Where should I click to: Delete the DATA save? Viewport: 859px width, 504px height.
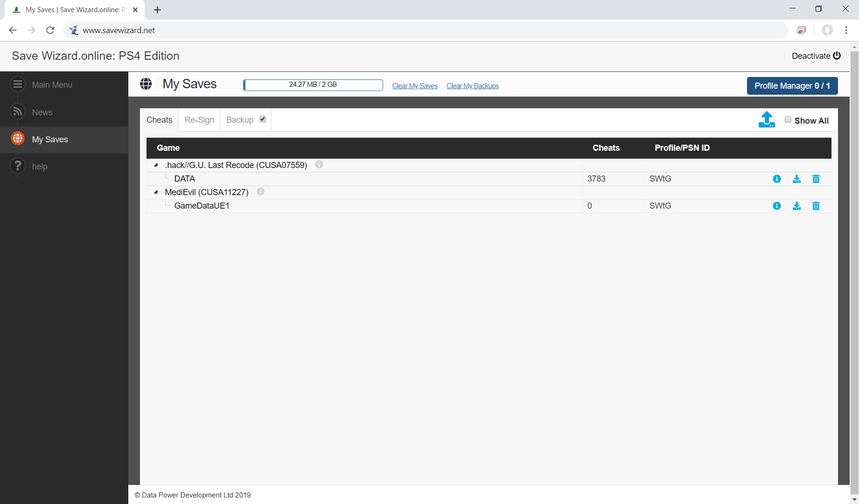click(x=816, y=179)
